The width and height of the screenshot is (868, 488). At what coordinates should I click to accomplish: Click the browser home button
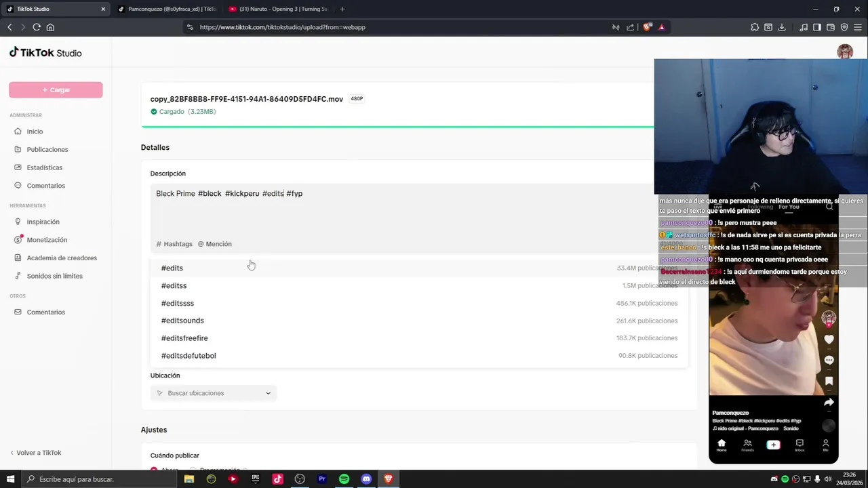(50, 27)
